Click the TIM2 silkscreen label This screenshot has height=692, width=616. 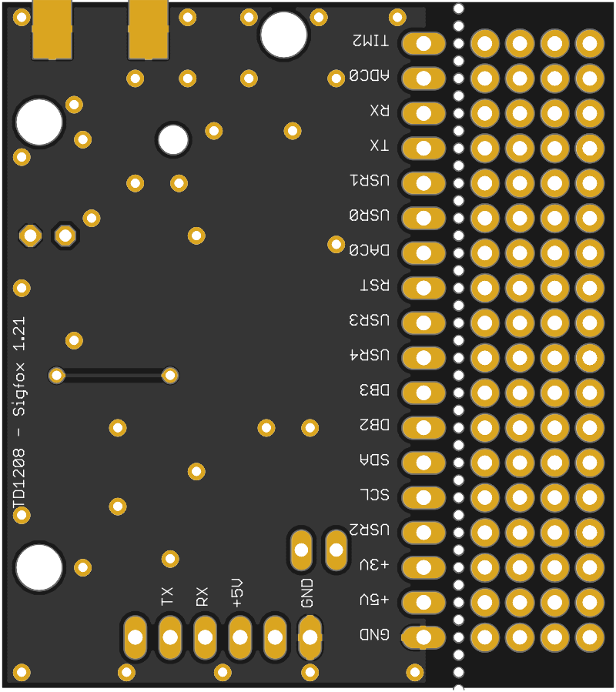point(371,41)
